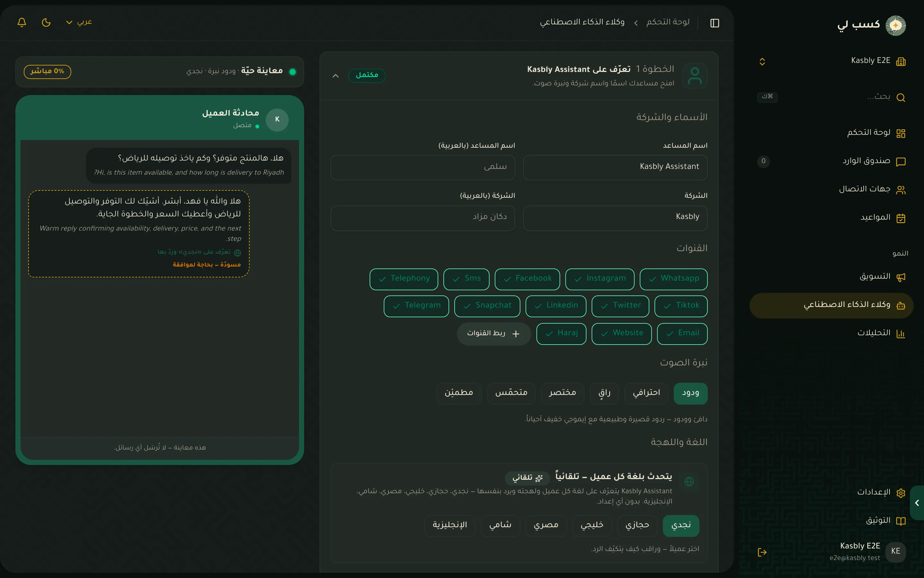Focus the بحث search field
Screen dimensions: 924x578
(832, 97)
